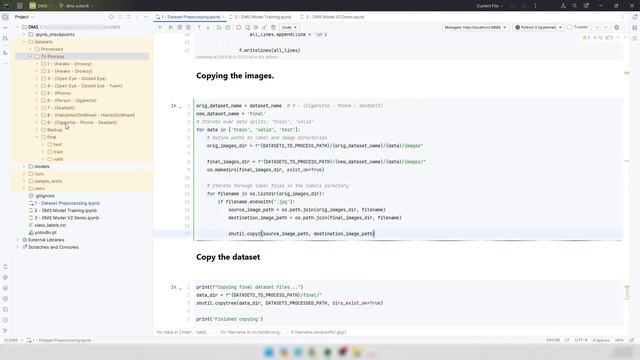This screenshot has height=360, width=640.
Task: Click the collapse all icon in Project panel
Action: (x=129, y=17)
